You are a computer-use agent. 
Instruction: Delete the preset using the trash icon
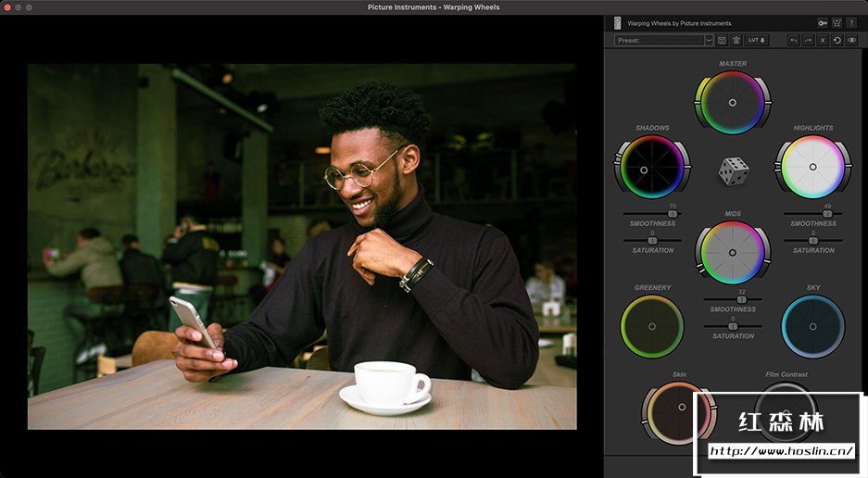[736, 41]
